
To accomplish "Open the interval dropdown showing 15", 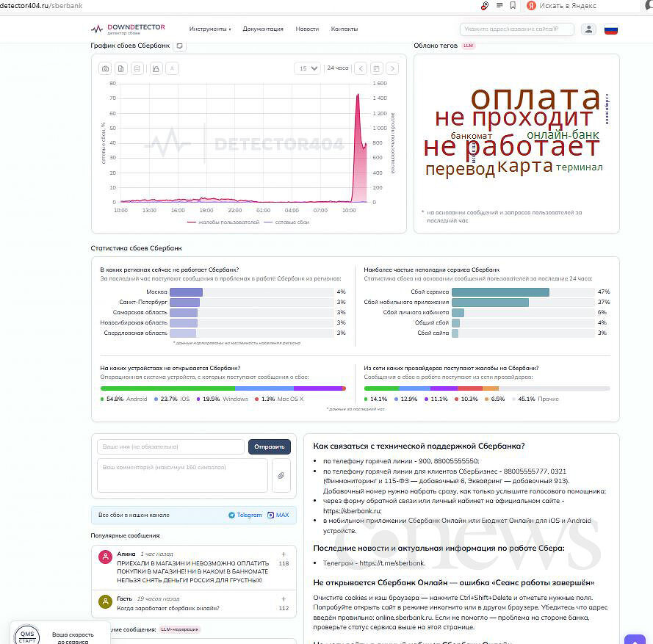I will pyautogui.click(x=308, y=68).
